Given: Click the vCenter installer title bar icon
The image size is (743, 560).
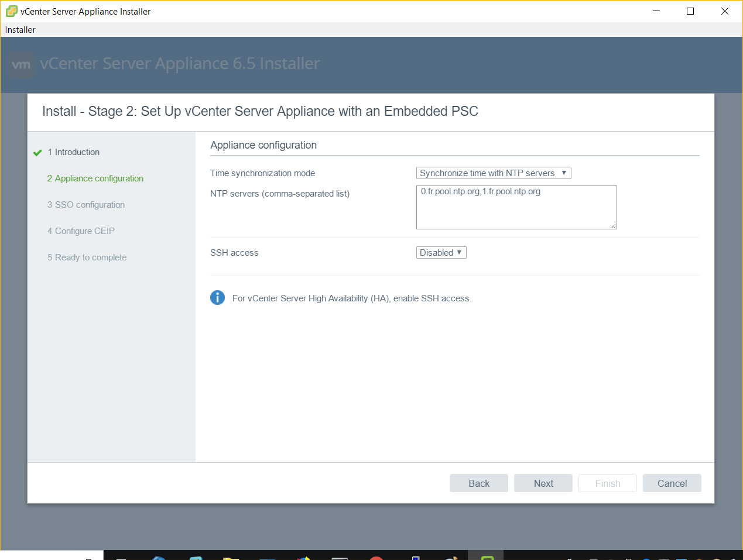Looking at the screenshot, I should pos(11,11).
